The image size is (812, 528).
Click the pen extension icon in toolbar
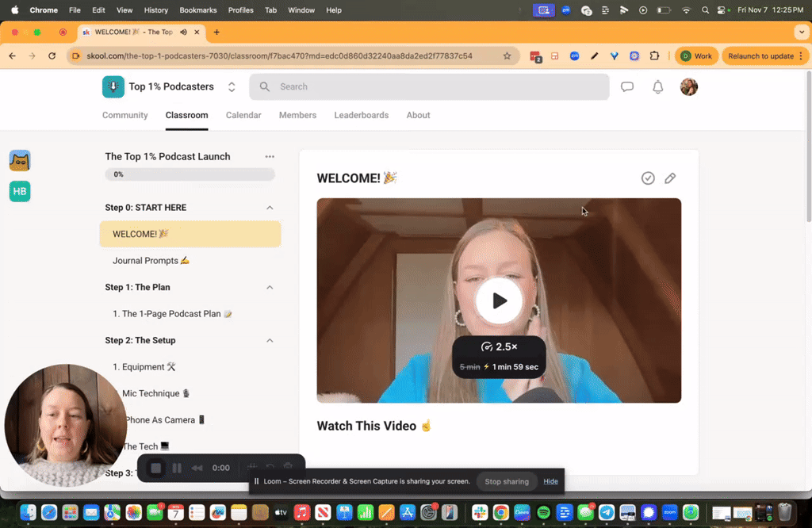pyautogui.click(x=595, y=56)
